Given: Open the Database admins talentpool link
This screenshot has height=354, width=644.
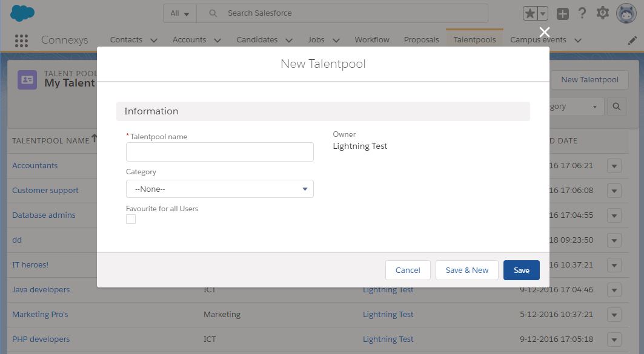Looking at the screenshot, I should (x=44, y=215).
